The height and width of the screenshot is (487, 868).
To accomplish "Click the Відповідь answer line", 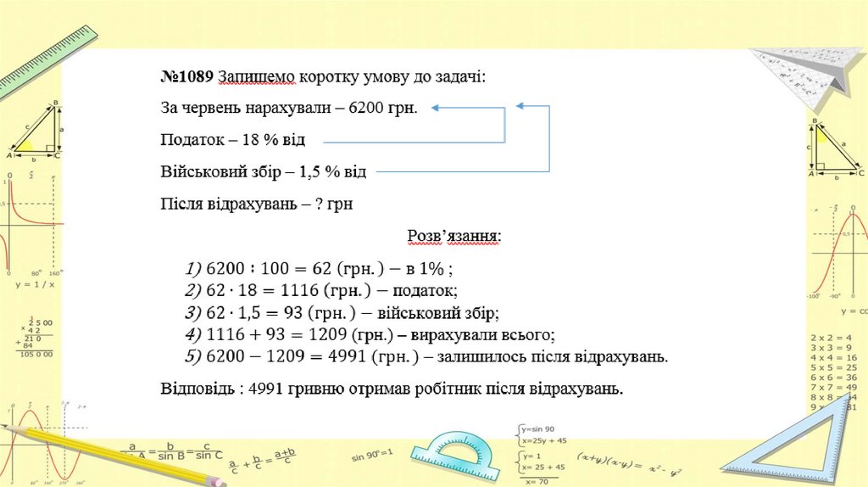I will click(x=392, y=389).
